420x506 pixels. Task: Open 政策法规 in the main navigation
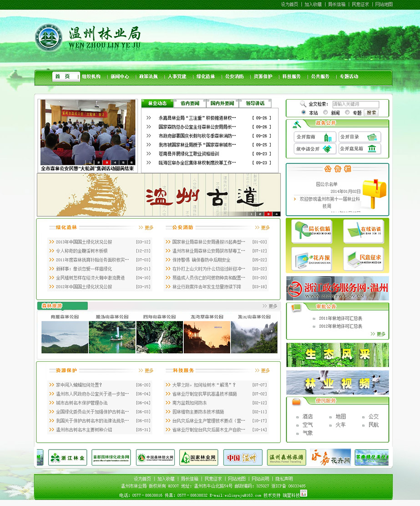(x=149, y=77)
